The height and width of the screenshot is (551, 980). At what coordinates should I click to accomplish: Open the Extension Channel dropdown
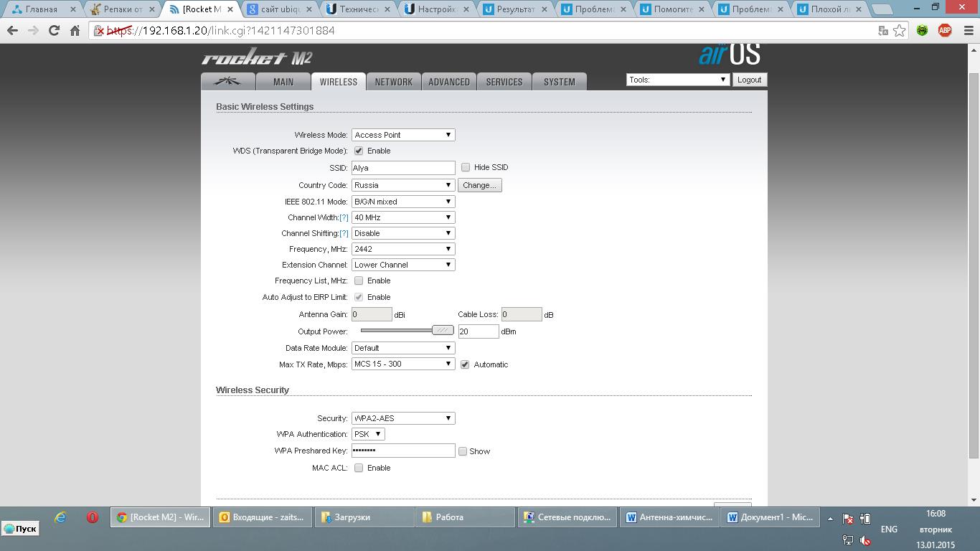point(403,265)
